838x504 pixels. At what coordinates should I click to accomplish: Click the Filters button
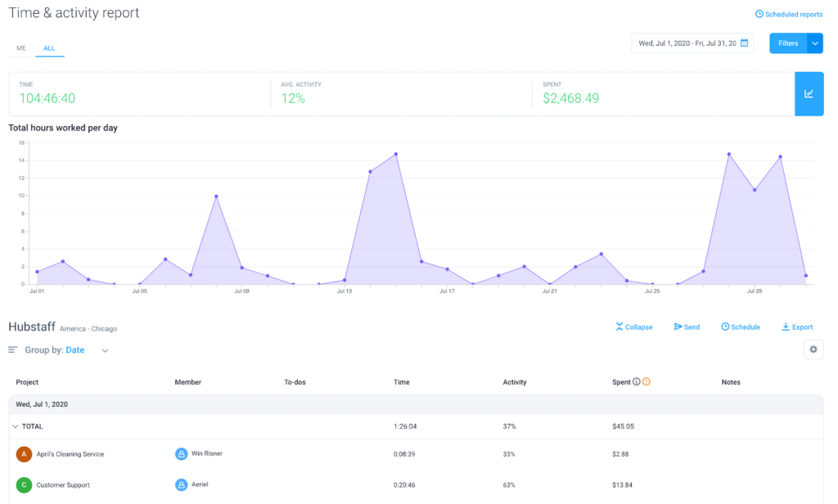pos(787,43)
